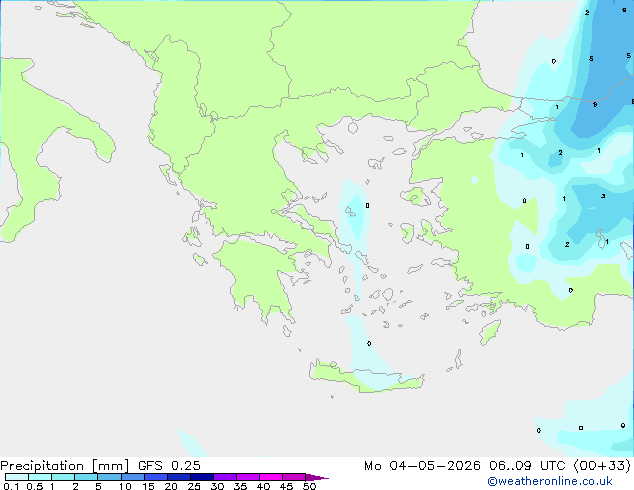Screen dimensions: 634x490
Task: Click the 'GFS 0.25' model label
Action: 169,466
